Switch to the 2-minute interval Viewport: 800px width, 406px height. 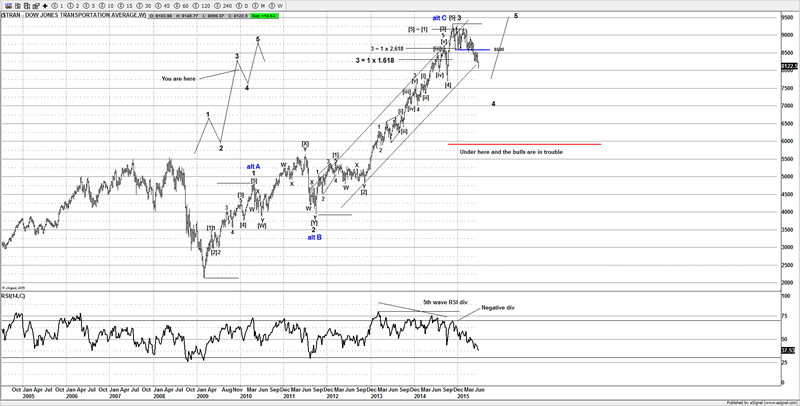point(73,6)
